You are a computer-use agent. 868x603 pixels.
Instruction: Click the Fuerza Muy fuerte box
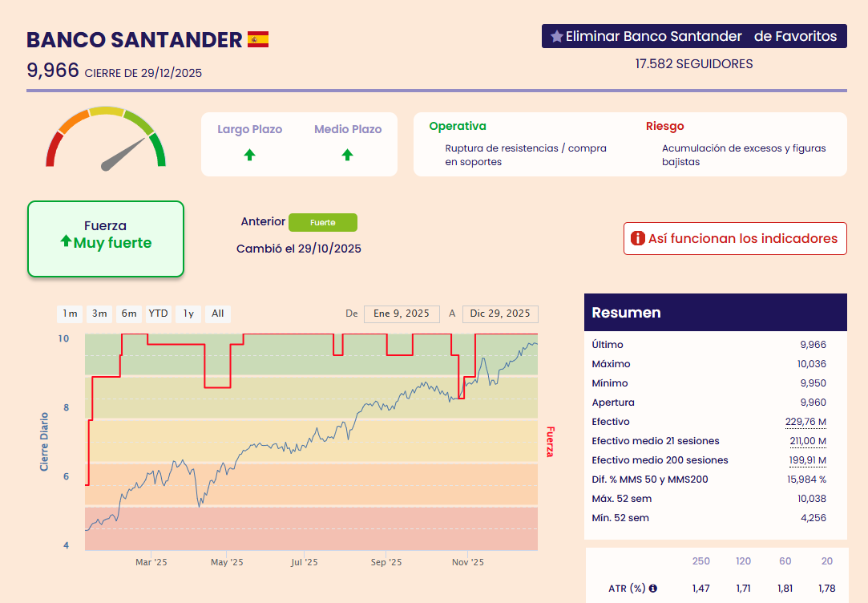pyautogui.click(x=106, y=239)
